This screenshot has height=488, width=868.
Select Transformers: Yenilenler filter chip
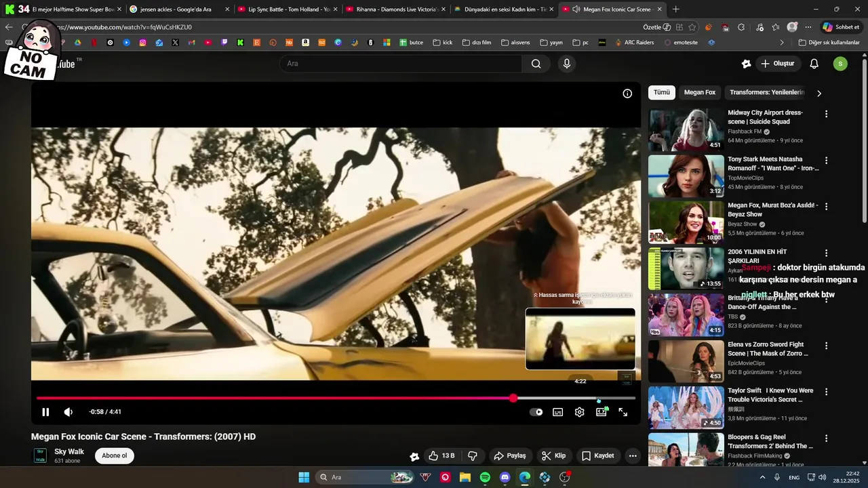point(766,93)
